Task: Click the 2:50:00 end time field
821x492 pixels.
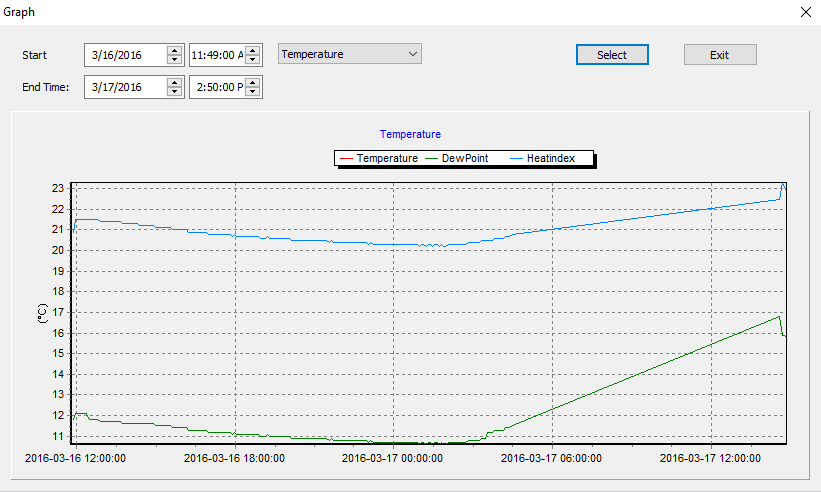Action: tap(217, 88)
